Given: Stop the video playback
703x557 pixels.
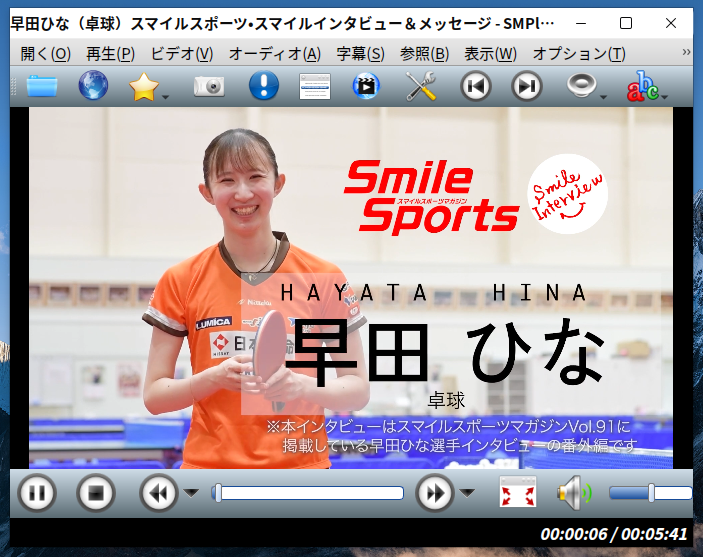Looking at the screenshot, I should pos(96,493).
